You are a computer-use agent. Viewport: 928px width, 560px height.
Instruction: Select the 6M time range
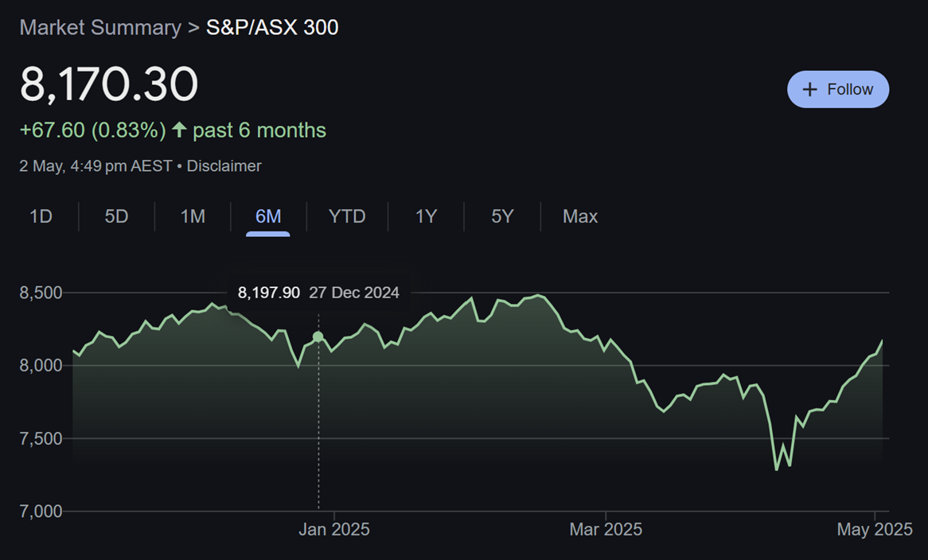pyautogui.click(x=267, y=216)
